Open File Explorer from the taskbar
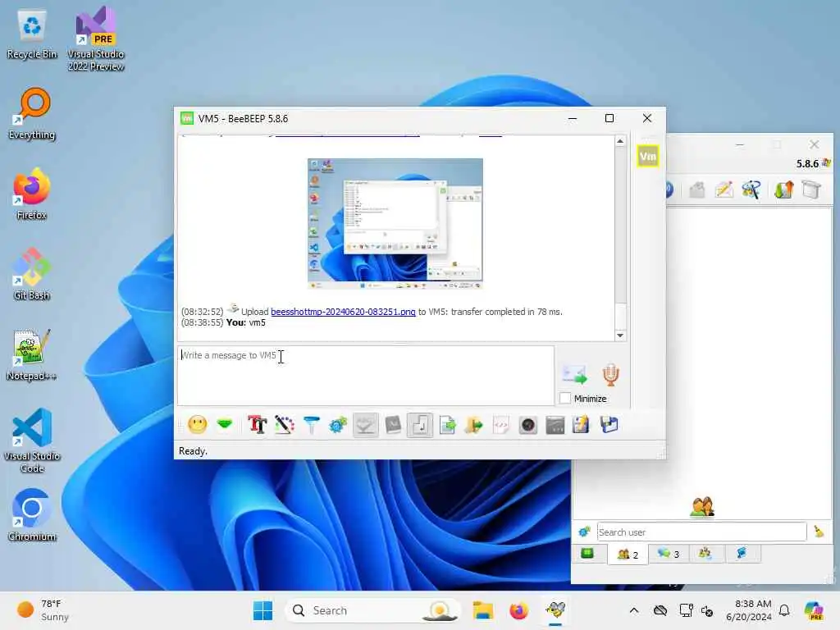Screen dimensions: 840x630 click(x=482, y=610)
